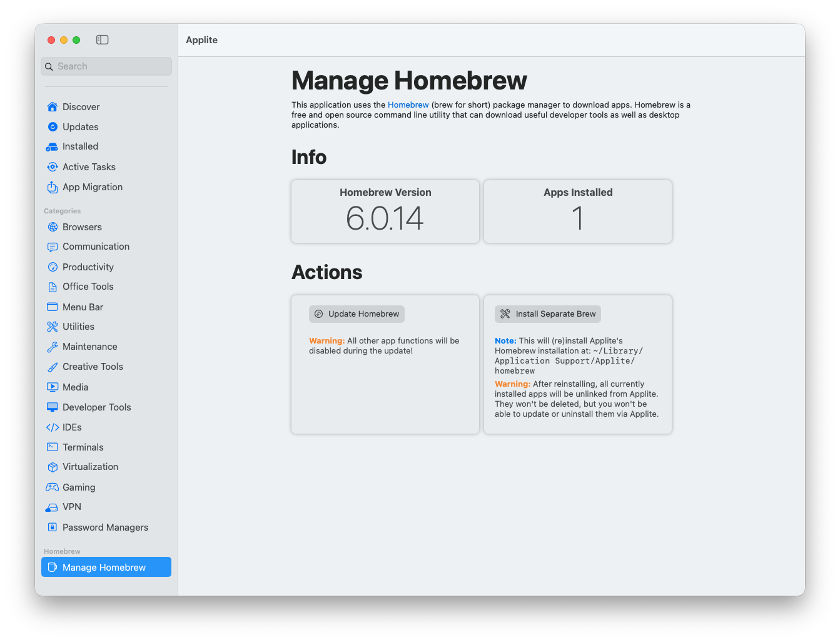This screenshot has height=642, width=840.
Task: Click the Browsers globe icon
Action: pyautogui.click(x=53, y=227)
